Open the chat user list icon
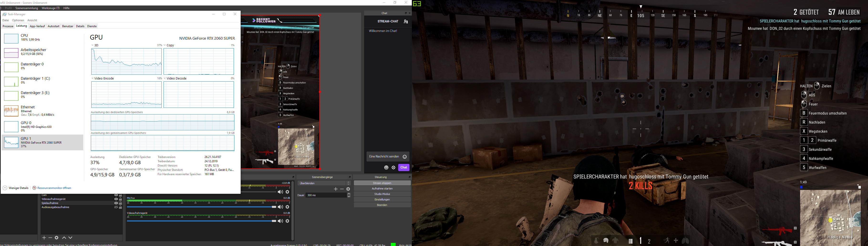Viewport: 868px width, 246px height. point(406,21)
